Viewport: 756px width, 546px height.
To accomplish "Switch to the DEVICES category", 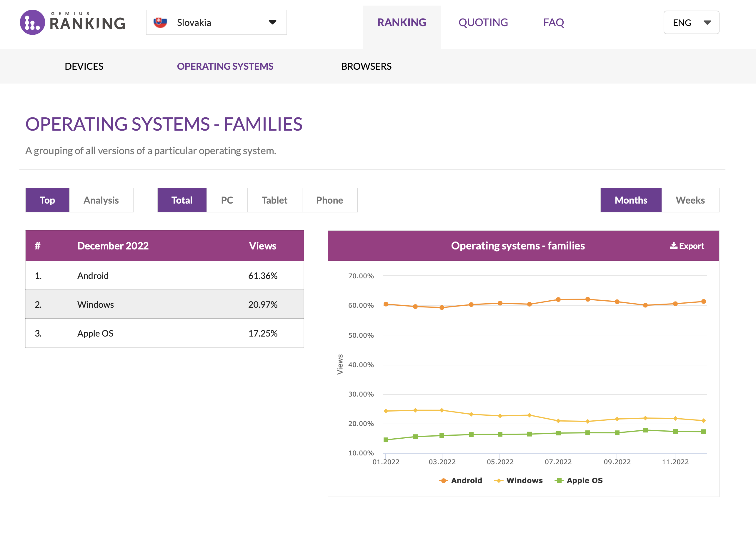I will pyautogui.click(x=84, y=66).
